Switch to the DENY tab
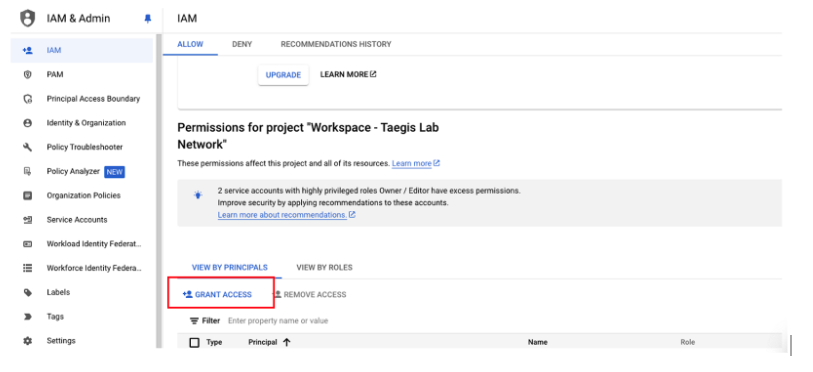813x372 pixels. click(242, 44)
